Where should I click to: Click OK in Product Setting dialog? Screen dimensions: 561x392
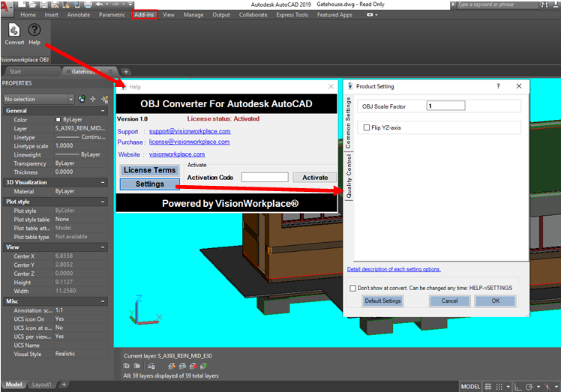pyautogui.click(x=495, y=301)
